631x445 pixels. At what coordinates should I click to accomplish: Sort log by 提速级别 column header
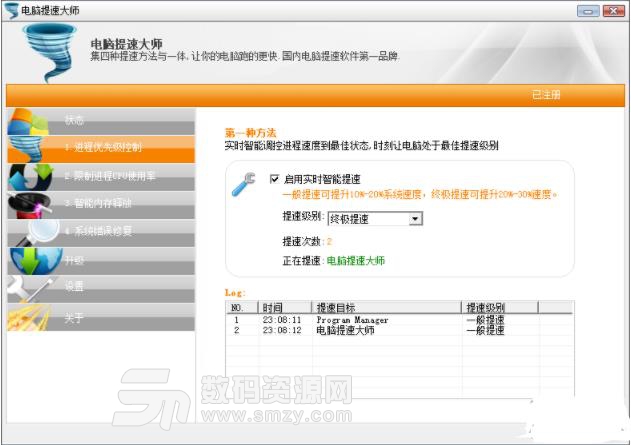click(500, 307)
